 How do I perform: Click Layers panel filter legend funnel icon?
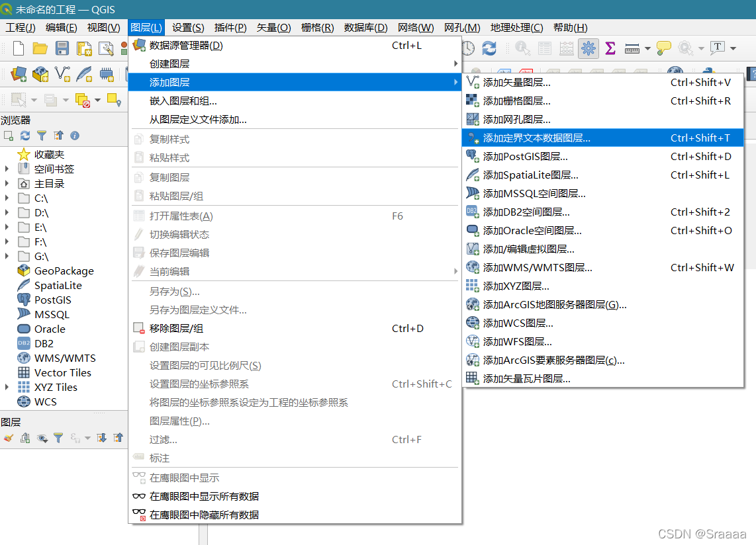tap(58, 438)
